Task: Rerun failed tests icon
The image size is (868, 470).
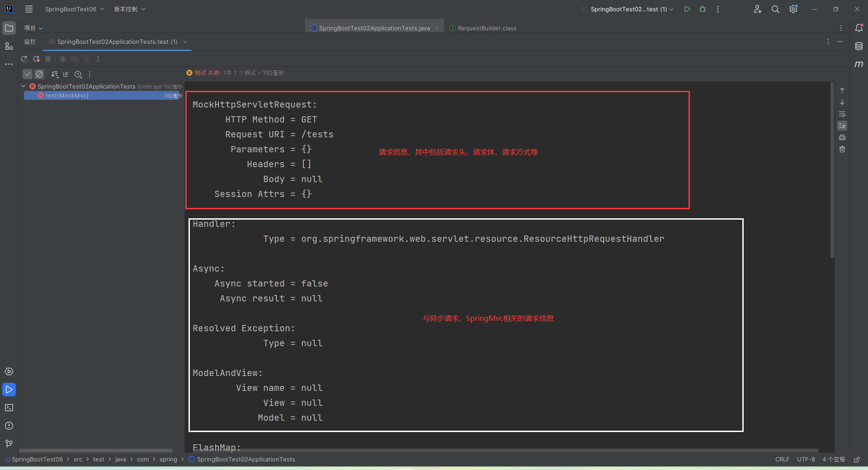Action: (36, 59)
